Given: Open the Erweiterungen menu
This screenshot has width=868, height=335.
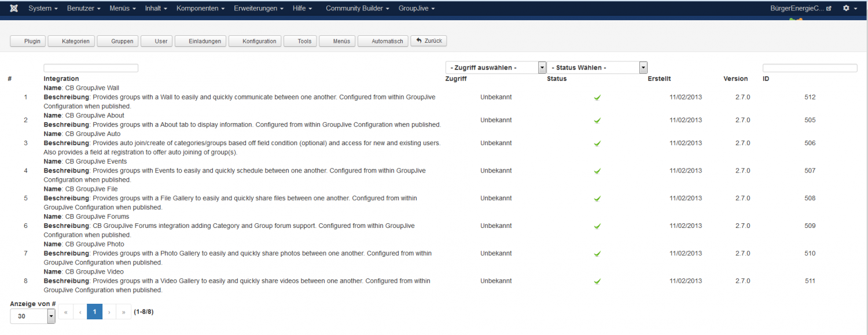Looking at the screenshot, I should pos(259,9).
